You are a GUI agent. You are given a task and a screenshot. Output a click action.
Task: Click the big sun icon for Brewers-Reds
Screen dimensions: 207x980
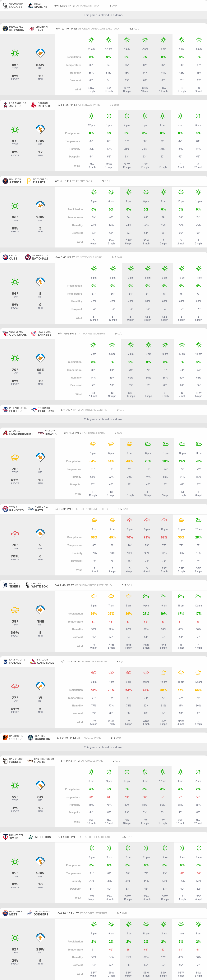pos(15,54)
